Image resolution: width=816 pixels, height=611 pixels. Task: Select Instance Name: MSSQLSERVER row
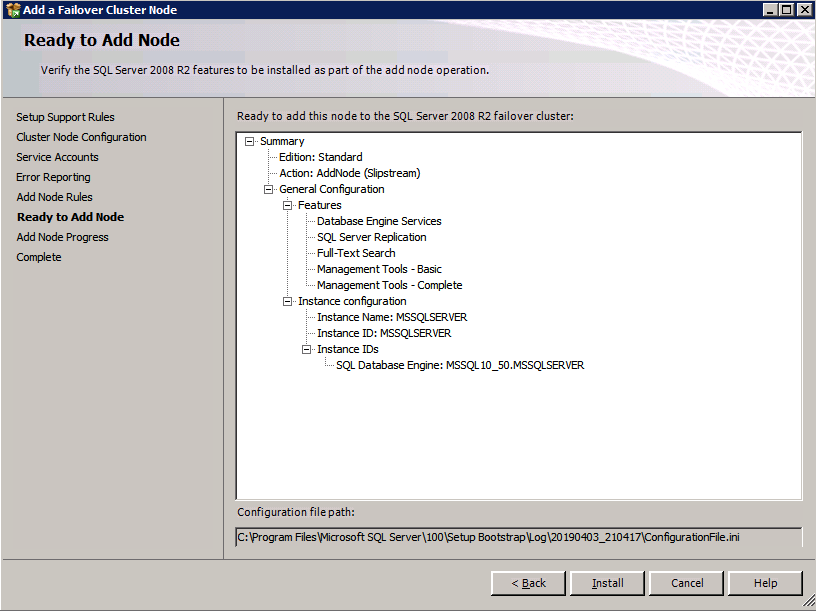coord(392,317)
